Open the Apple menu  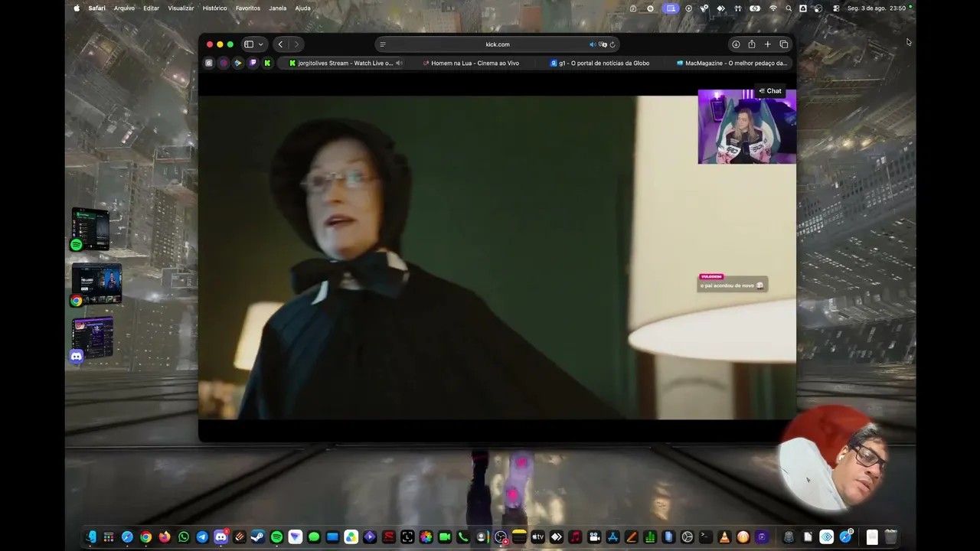tap(77, 8)
